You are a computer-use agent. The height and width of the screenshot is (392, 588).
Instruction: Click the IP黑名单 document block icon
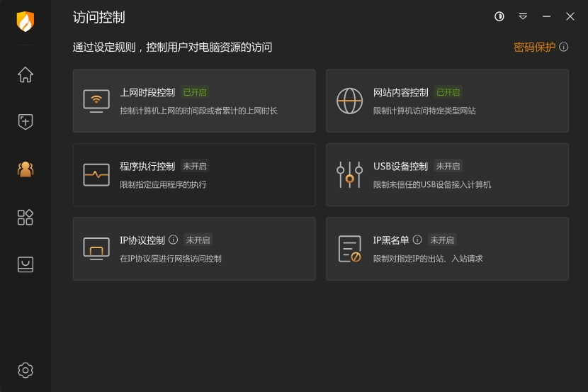coord(349,249)
